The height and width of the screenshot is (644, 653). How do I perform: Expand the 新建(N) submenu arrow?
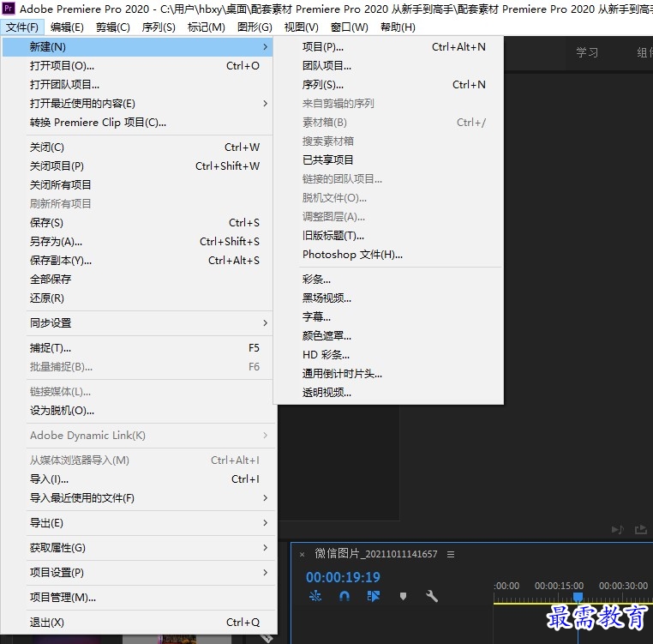(266, 46)
